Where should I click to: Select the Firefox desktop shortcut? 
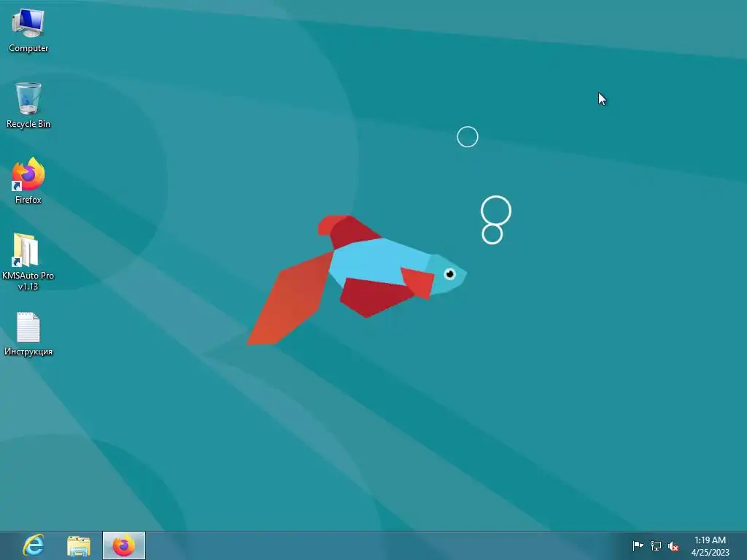click(28, 181)
